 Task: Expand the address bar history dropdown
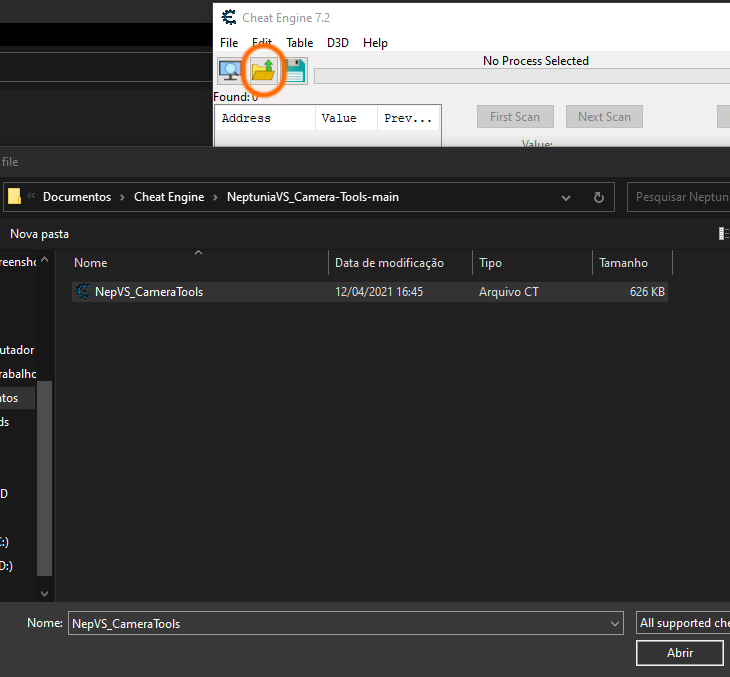tap(566, 197)
